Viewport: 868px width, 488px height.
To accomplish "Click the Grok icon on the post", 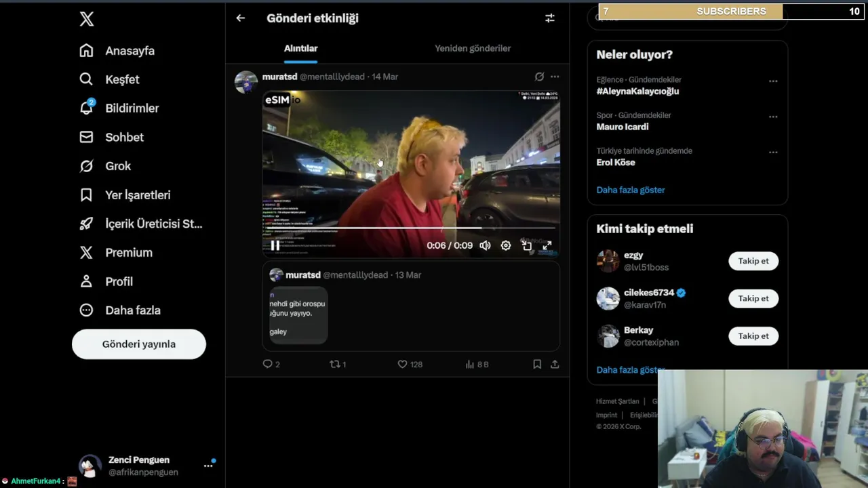I will [x=539, y=77].
